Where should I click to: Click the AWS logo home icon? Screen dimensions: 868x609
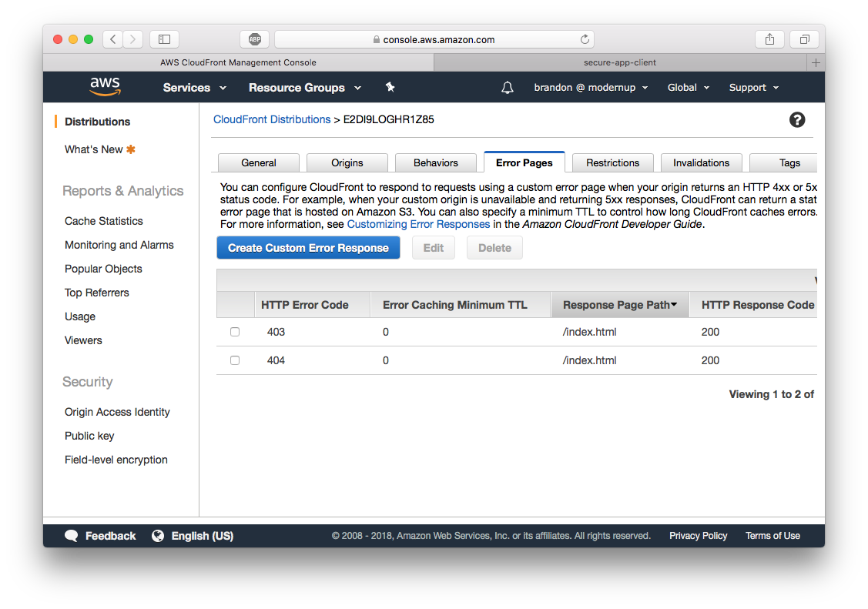coord(105,87)
